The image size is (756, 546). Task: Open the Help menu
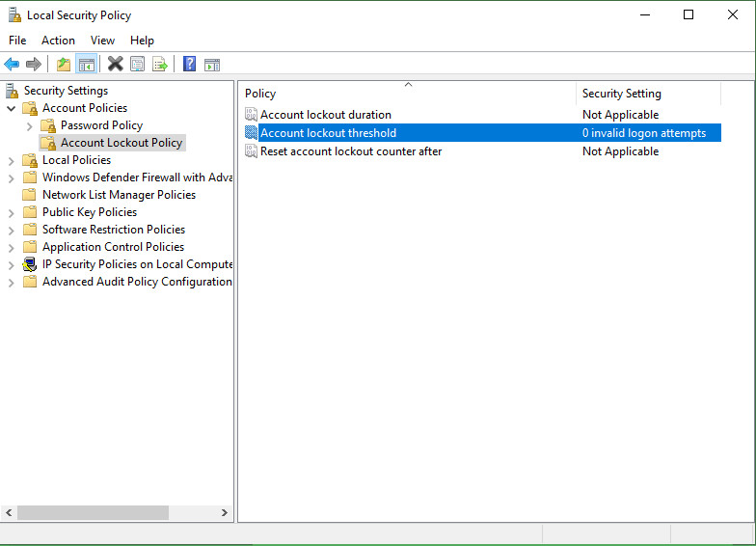tap(143, 41)
